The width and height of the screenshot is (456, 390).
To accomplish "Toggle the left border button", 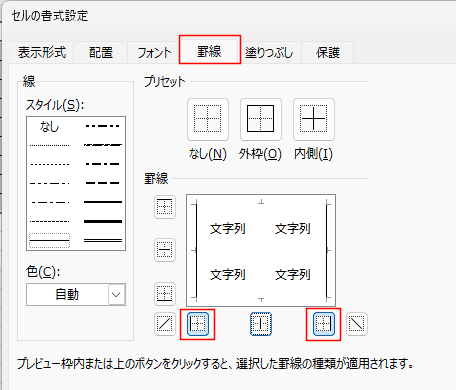I will click(x=198, y=324).
